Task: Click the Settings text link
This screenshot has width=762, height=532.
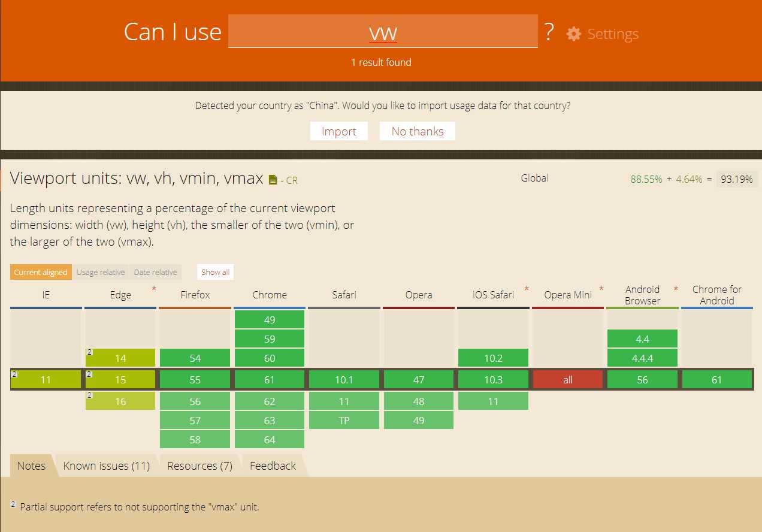Action: point(613,34)
